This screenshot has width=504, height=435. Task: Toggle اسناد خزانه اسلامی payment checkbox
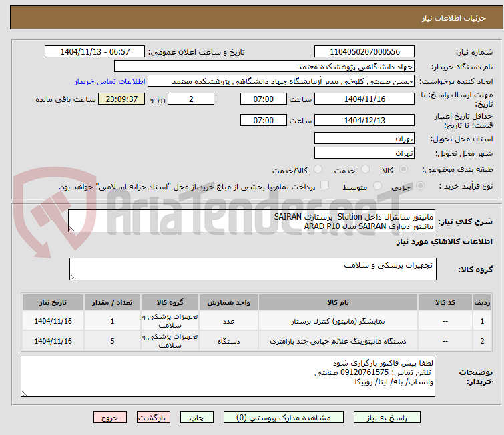tap(325, 185)
